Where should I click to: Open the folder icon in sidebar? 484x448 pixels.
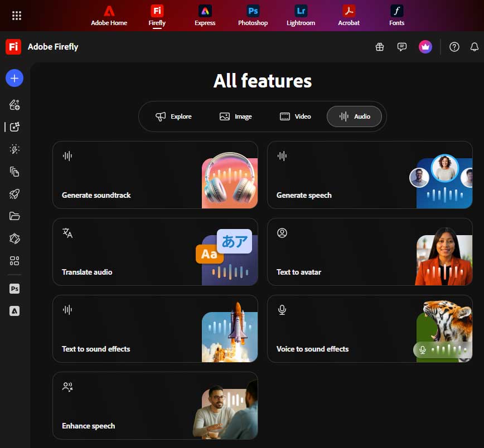[14, 216]
